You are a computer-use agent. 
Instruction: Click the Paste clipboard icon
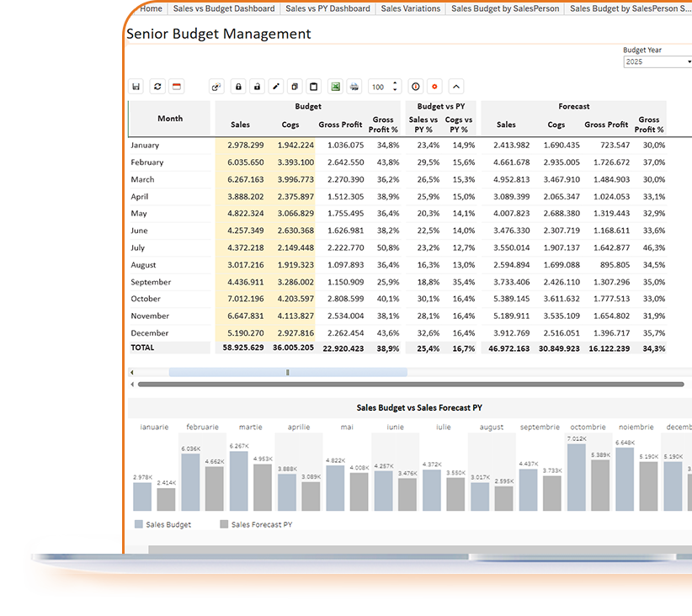pos(312,87)
